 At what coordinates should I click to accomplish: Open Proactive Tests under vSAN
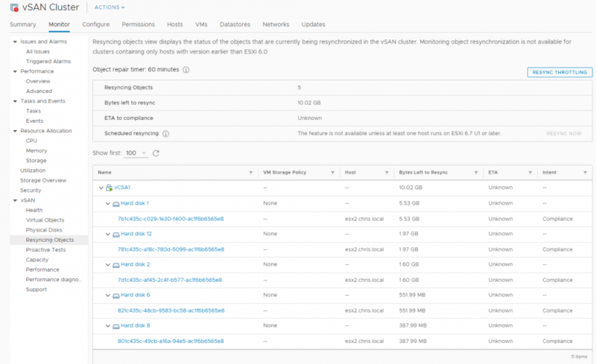(45, 249)
